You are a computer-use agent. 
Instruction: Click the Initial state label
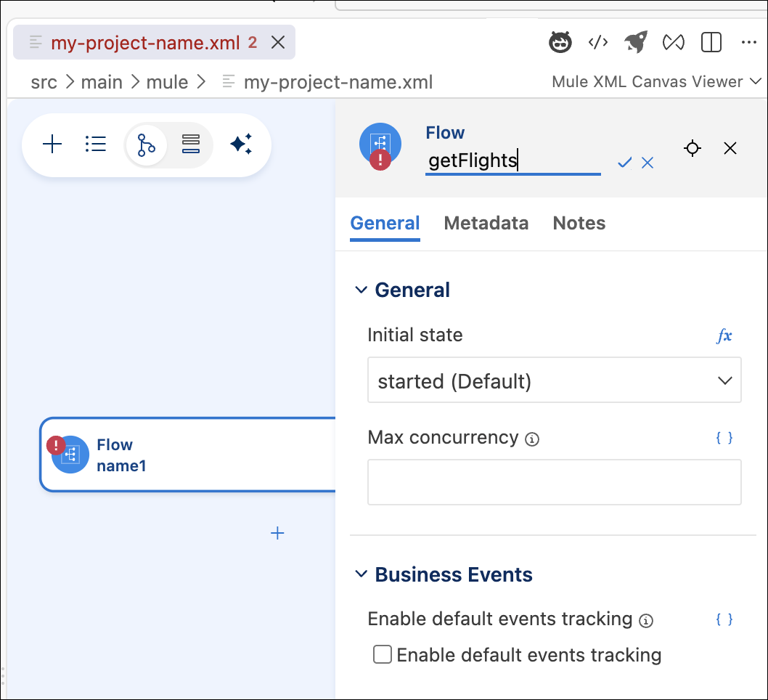click(415, 335)
